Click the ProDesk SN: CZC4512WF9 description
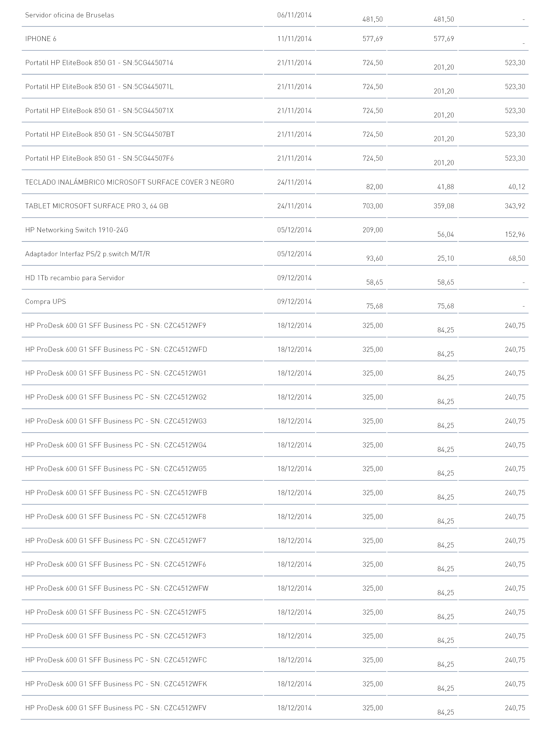560x731 pixels. pos(116,325)
